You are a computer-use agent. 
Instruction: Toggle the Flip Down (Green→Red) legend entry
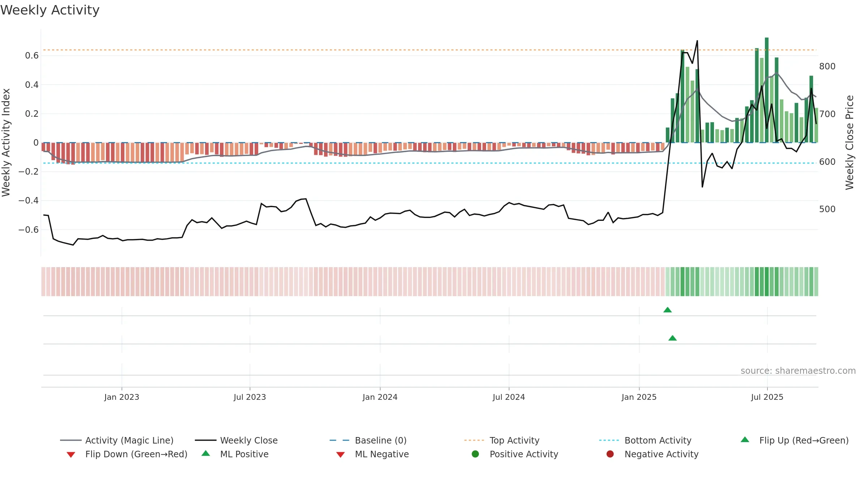click(x=127, y=454)
